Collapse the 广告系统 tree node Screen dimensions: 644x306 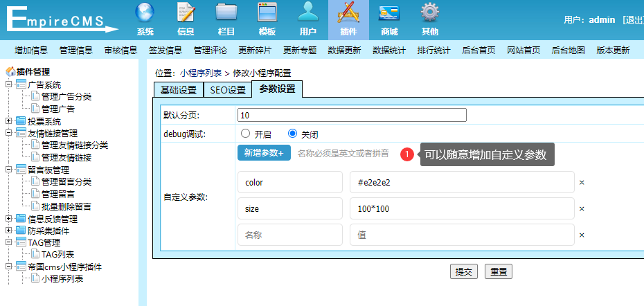coord(8,85)
